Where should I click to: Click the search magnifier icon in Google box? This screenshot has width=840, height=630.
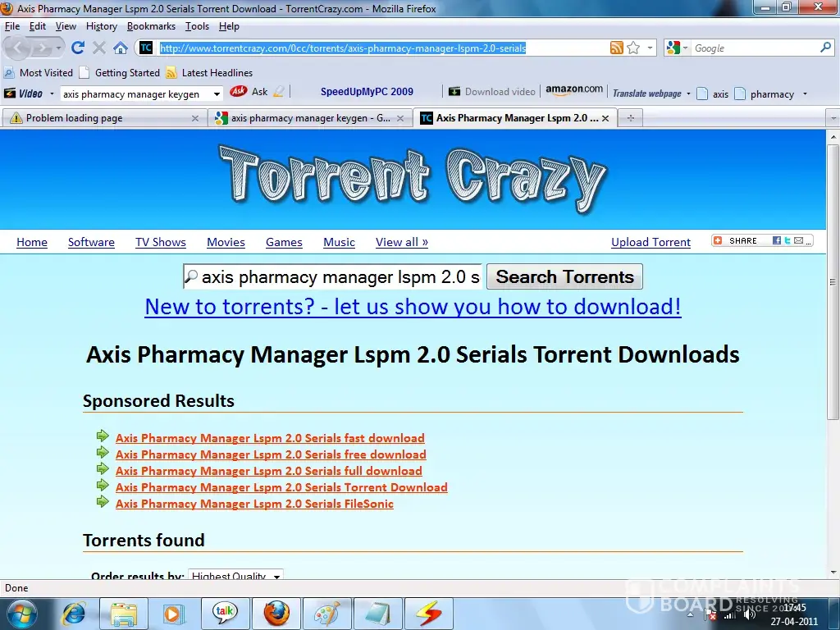[x=825, y=48]
